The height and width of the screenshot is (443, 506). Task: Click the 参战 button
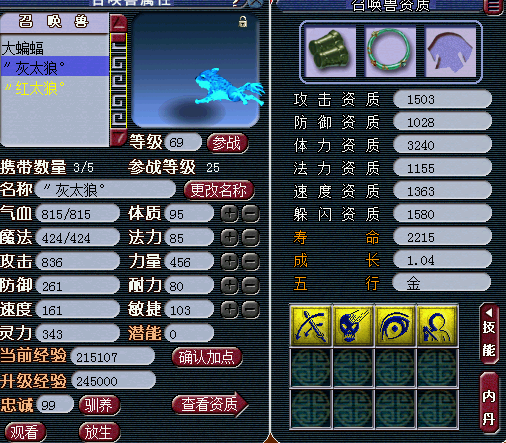coord(227,143)
